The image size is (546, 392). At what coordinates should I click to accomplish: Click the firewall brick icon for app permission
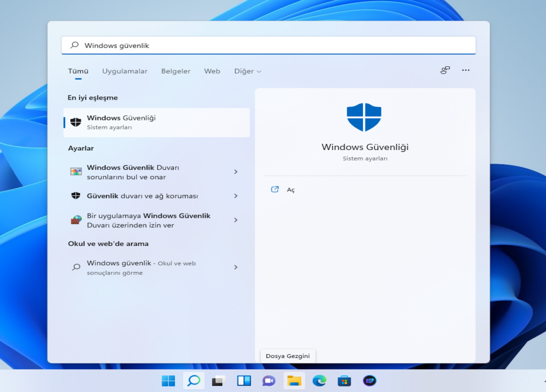[x=76, y=220]
